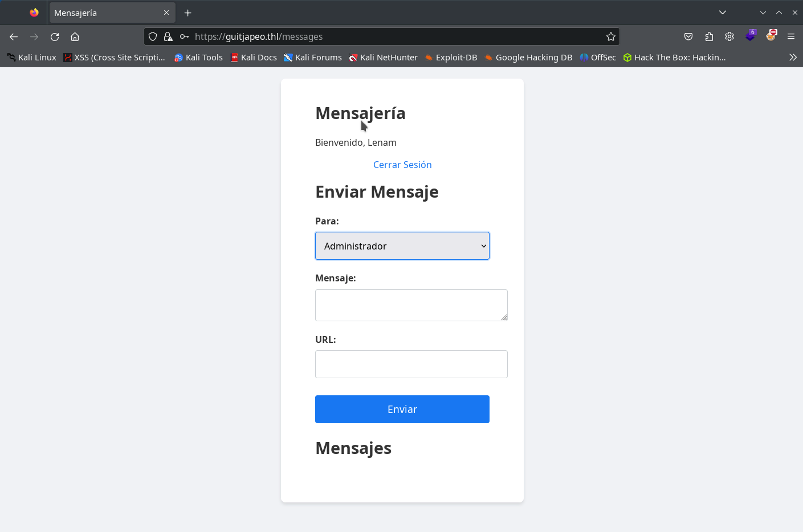Click the Firefox logo icon
This screenshot has width=803, height=532.
pyautogui.click(x=34, y=13)
